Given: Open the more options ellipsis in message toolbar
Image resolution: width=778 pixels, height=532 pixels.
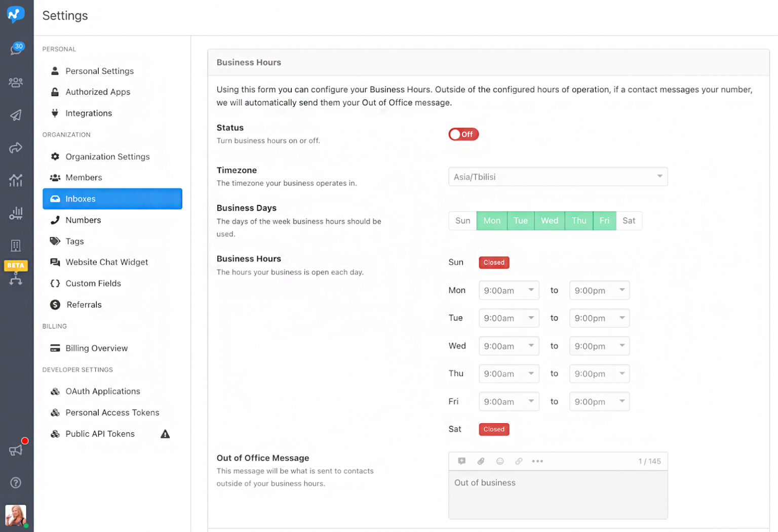Looking at the screenshot, I should click(x=537, y=461).
